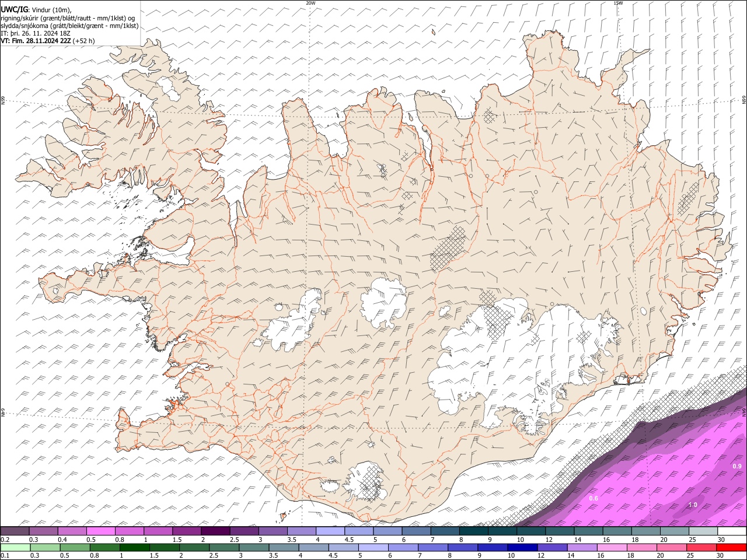The image size is (747, 560).
Task: Click the '12' label under the snow scale
Action: click(549, 540)
